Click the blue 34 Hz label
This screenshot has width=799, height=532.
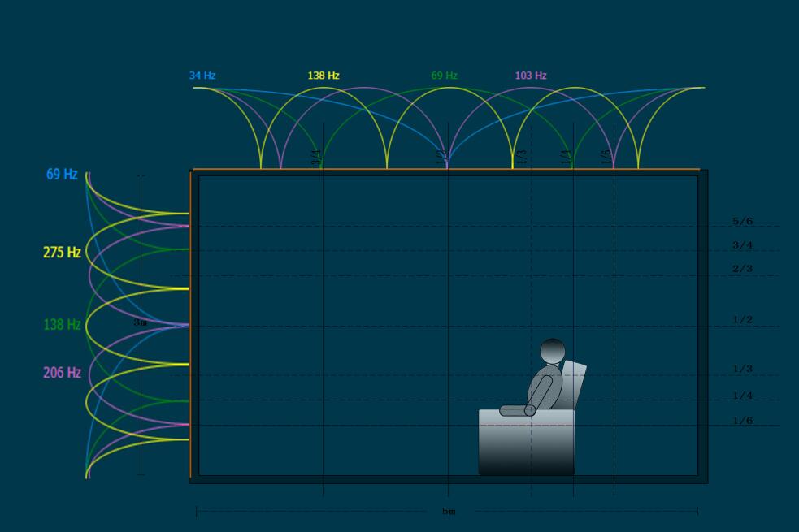click(x=202, y=76)
